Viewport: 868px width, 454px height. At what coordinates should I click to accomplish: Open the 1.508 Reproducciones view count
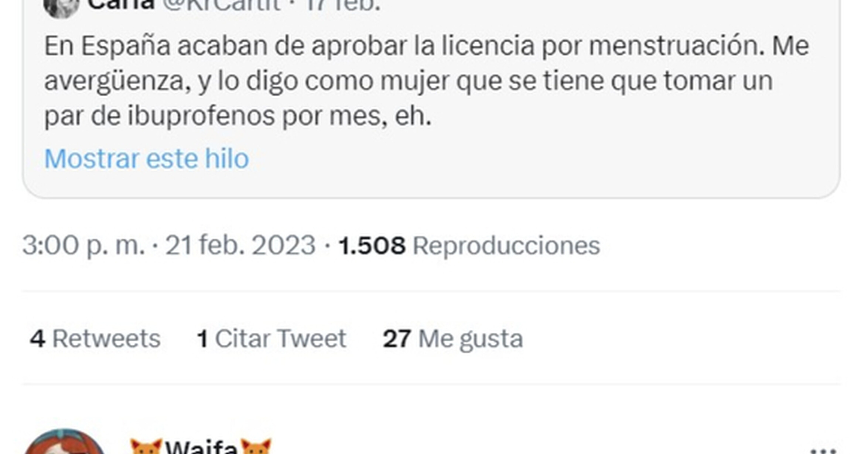pos(469,245)
